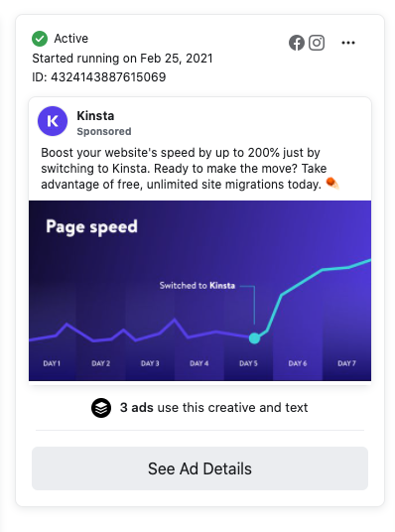Click the Kinsta page name
The image size is (395, 532).
(x=95, y=116)
